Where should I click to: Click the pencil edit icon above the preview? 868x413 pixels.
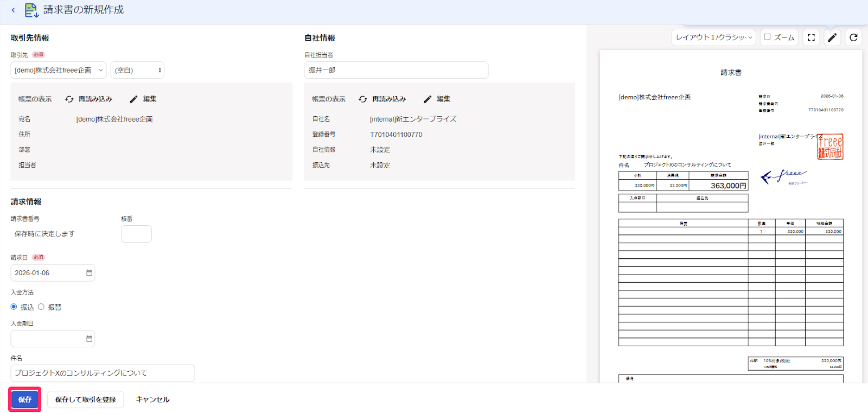(x=832, y=37)
